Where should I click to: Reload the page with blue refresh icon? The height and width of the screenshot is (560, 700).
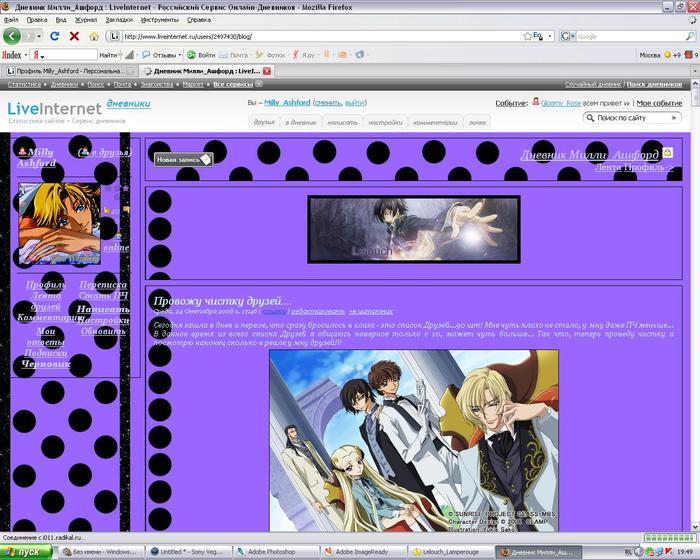[x=54, y=36]
